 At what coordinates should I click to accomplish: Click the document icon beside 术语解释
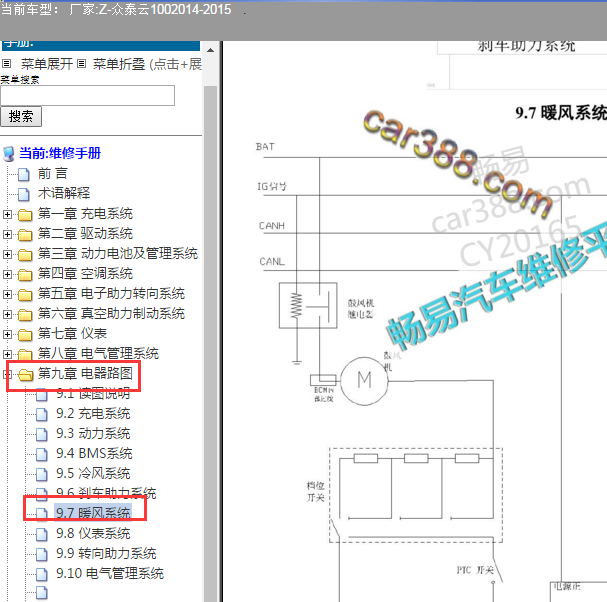click(24, 194)
